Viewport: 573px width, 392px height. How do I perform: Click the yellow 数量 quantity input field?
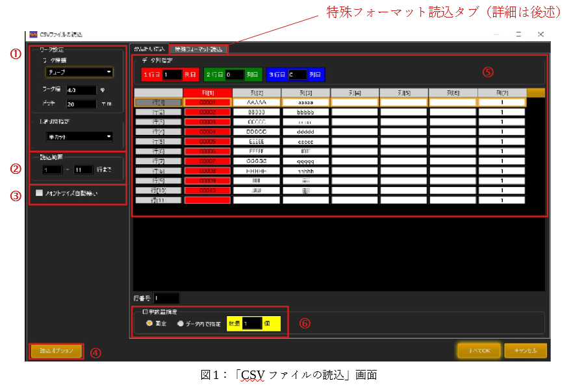252,324
